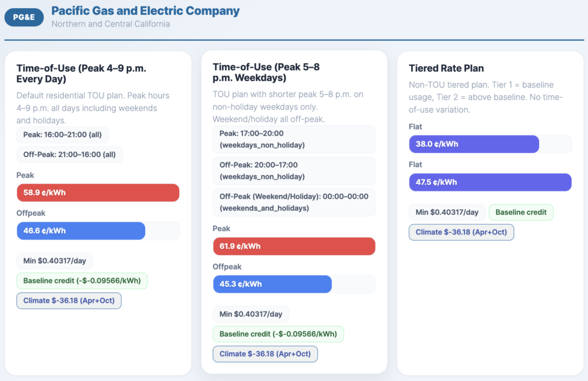Image resolution: width=588 pixels, height=381 pixels.
Task: Click the 47.5 ¢/kWh flat rate bar
Action: coord(490,182)
